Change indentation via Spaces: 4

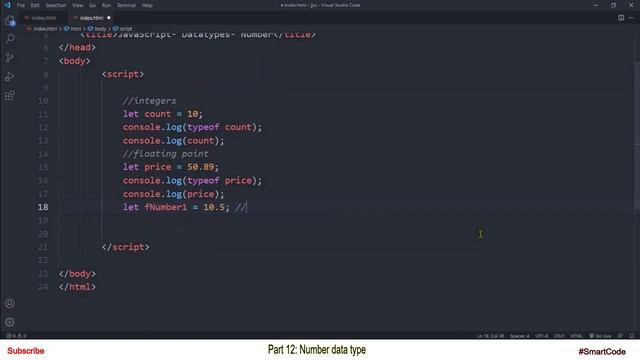click(520, 336)
